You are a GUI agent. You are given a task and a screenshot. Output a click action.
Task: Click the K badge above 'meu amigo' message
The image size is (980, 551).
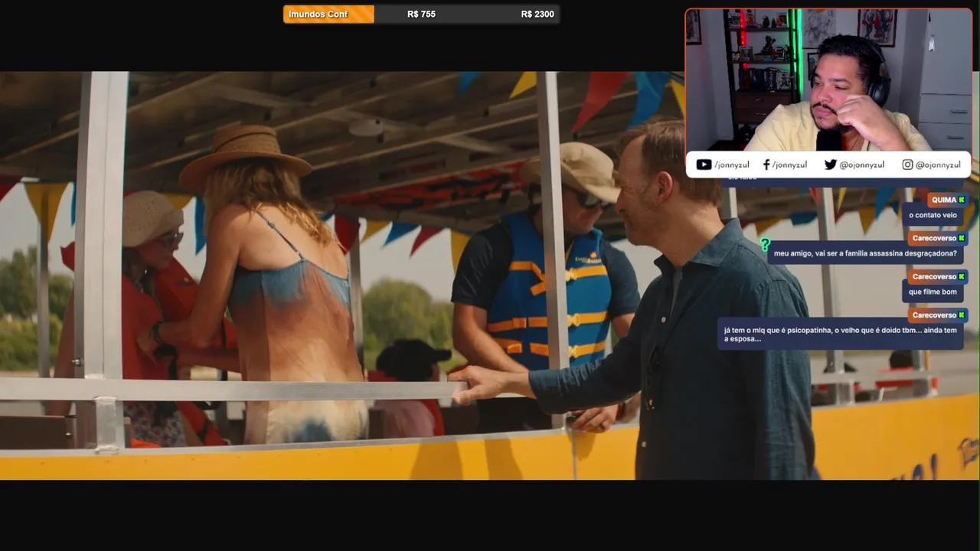point(962,238)
